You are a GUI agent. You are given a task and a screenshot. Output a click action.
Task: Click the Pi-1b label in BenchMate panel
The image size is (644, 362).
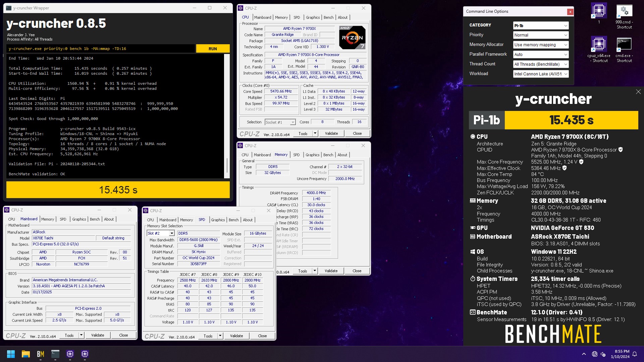[x=486, y=120]
